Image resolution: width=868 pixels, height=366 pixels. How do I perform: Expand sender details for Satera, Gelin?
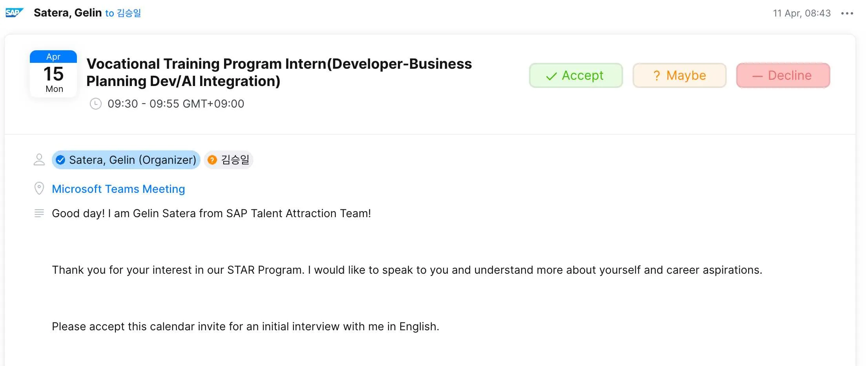tap(67, 12)
